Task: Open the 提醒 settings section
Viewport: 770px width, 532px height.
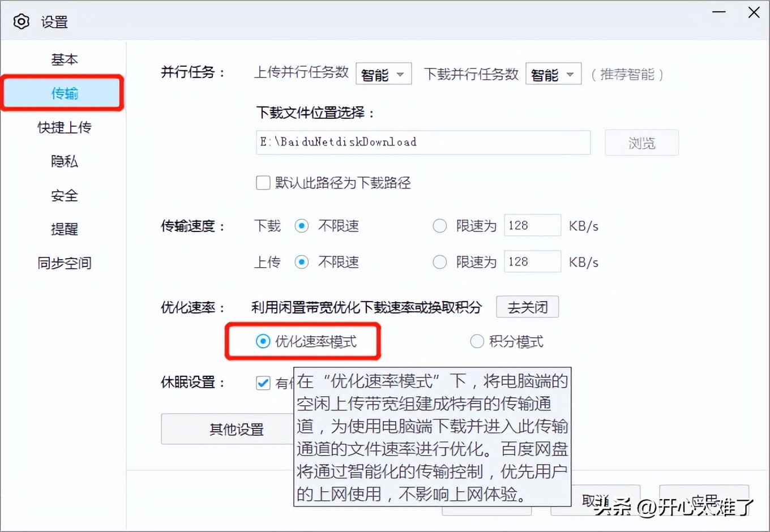Action: tap(64, 229)
